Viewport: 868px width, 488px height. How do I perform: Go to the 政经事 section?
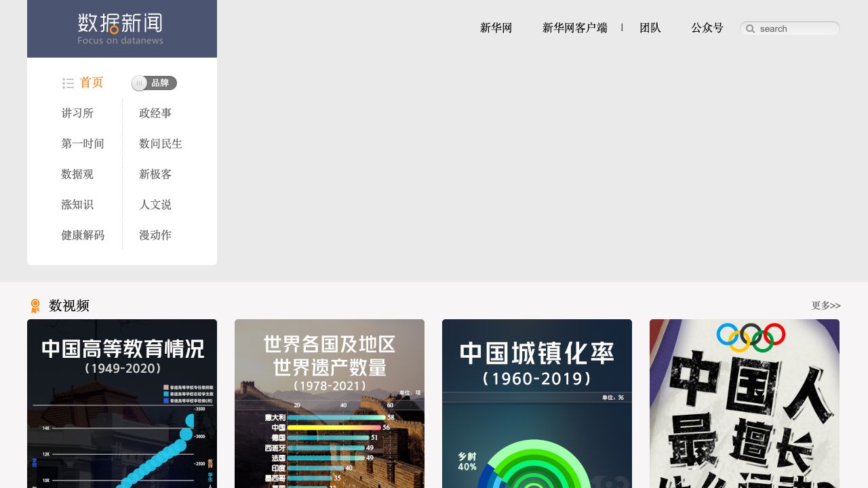click(x=155, y=113)
